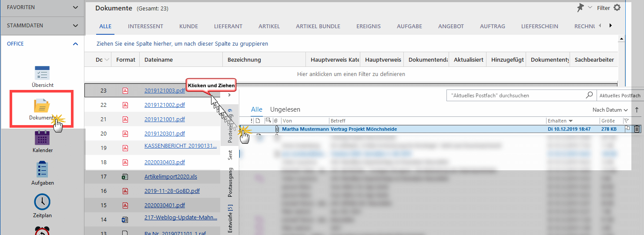Click the search magnifier in mailbox search

[x=589, y=95]
